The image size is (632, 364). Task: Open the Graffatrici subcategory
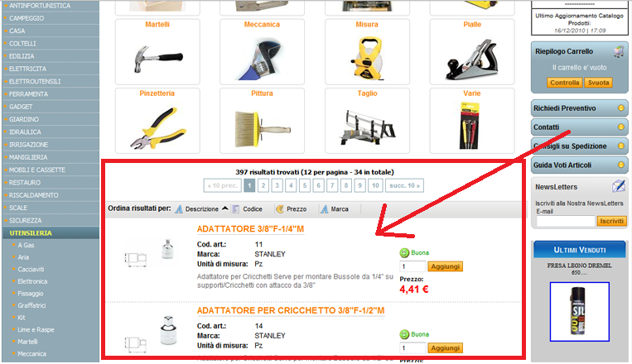tap(31, 305)
